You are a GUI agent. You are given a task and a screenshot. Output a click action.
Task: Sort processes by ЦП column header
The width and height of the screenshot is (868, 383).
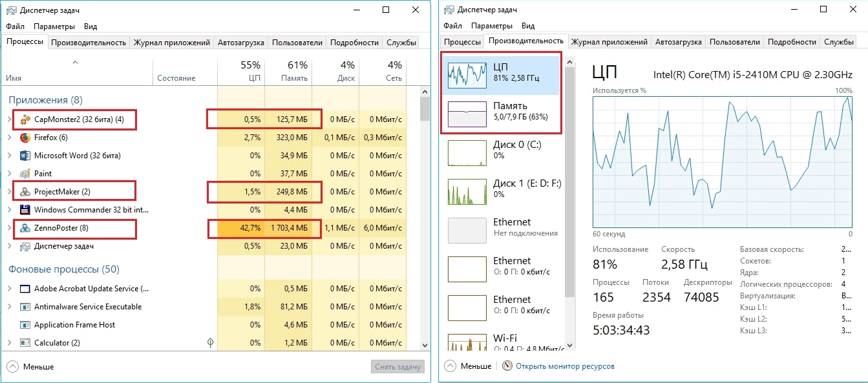pos(241,71)
